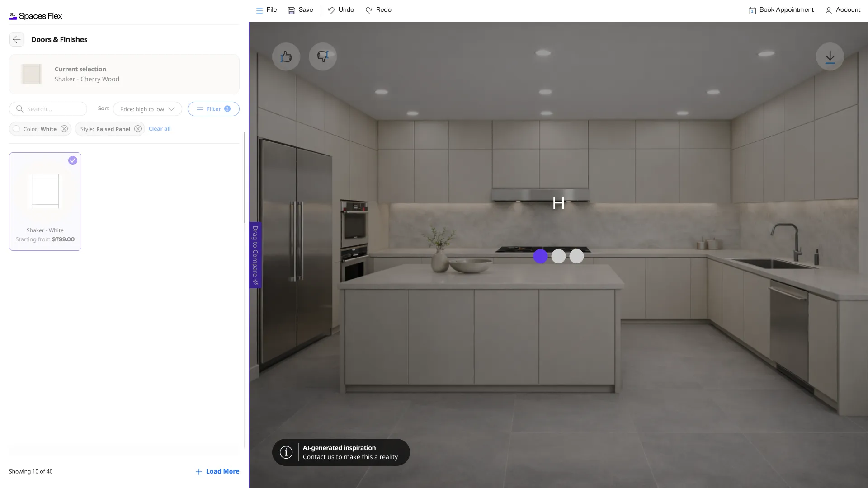Click the Spaces Flex logo
868x488 pixels.
pyautogui.click(x=36, y=16)
